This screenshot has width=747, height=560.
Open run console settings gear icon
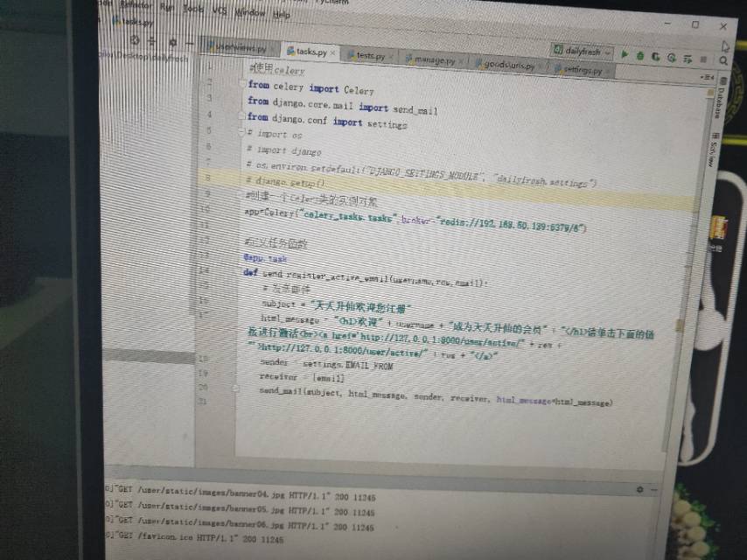coord(639,489)
